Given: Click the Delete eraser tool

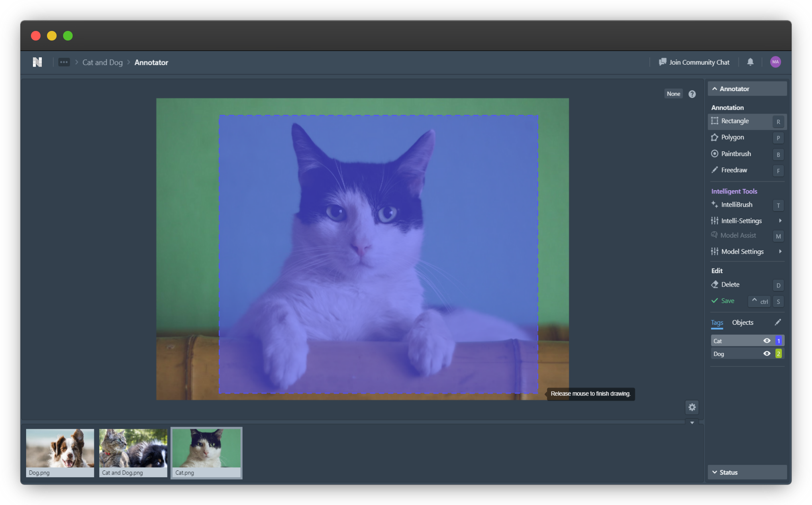Looking at the screenshot, I should point(730,285).
